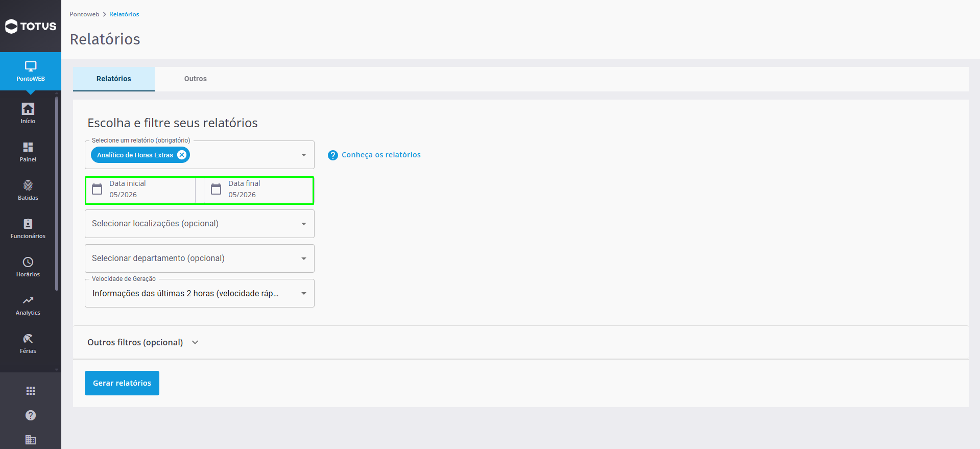Image resolution: width=980 pixels, height=449 pixels.
Task: Click the Data final calendar icon
Action: point(216,189)
